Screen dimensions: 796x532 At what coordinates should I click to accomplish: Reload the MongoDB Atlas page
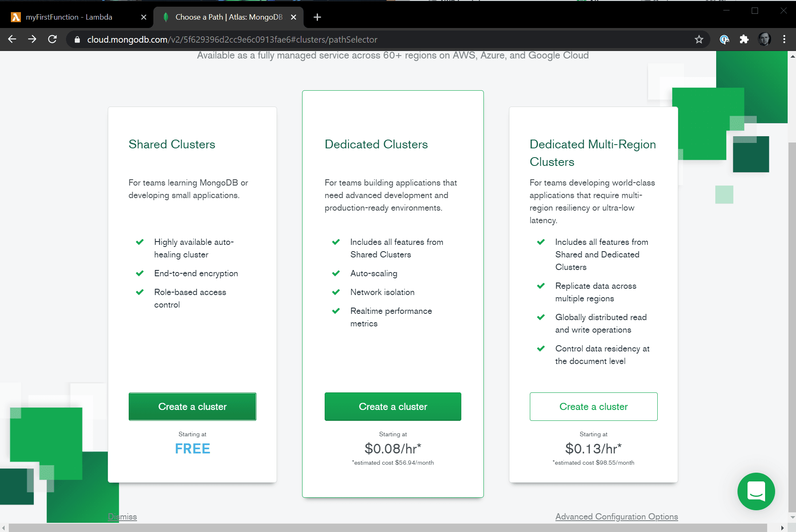click(52, 39)
